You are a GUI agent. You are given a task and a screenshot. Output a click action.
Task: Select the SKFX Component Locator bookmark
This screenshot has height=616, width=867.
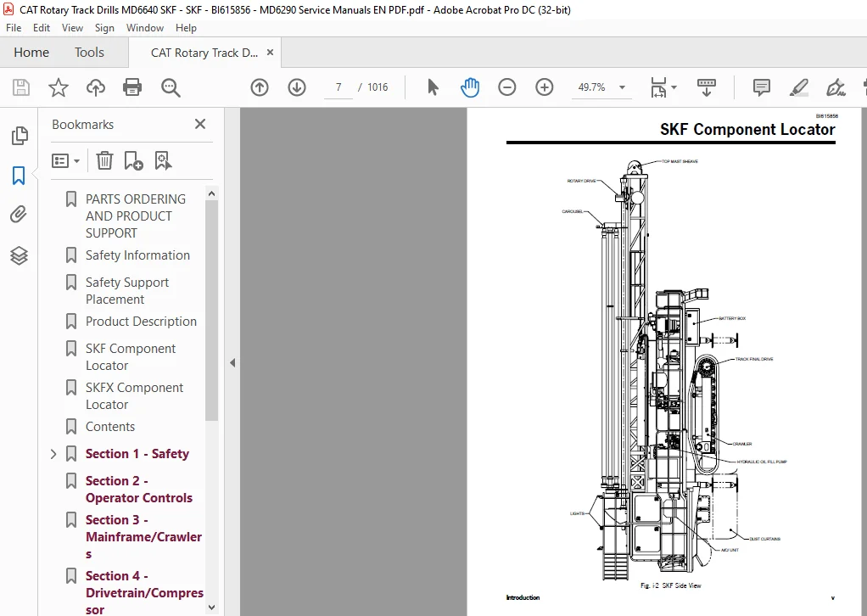click(x=134, y=396)
